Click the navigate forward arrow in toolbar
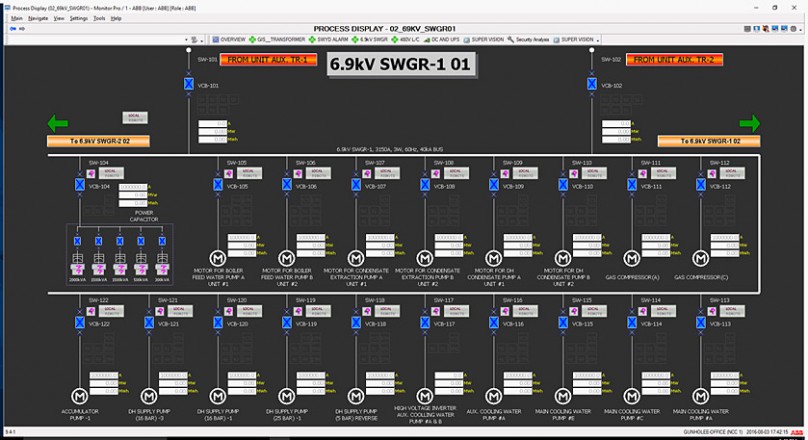This screenshot has height=440, width=808. click(x=22, y=29)
